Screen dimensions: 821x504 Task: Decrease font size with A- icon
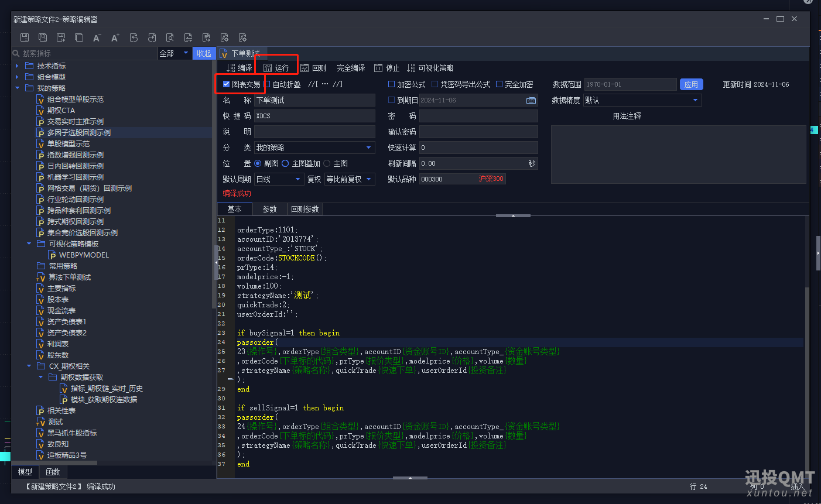point(97,37)
